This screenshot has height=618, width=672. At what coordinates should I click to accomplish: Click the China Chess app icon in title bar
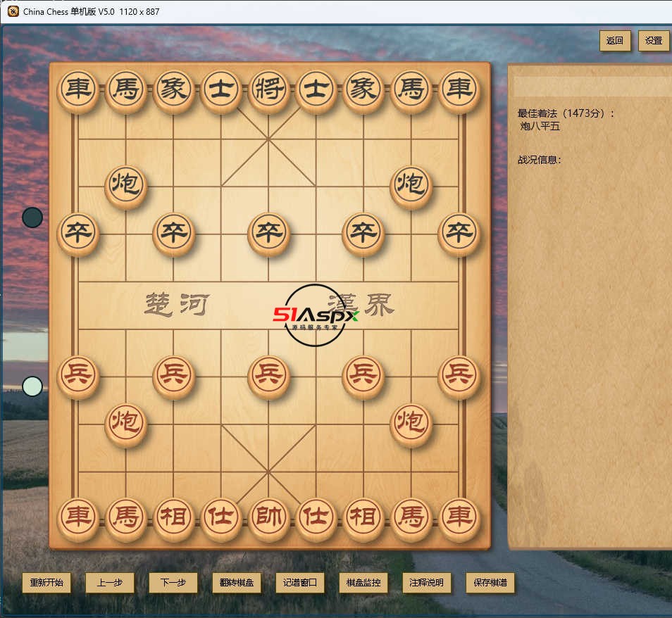(x=13, y=11)
